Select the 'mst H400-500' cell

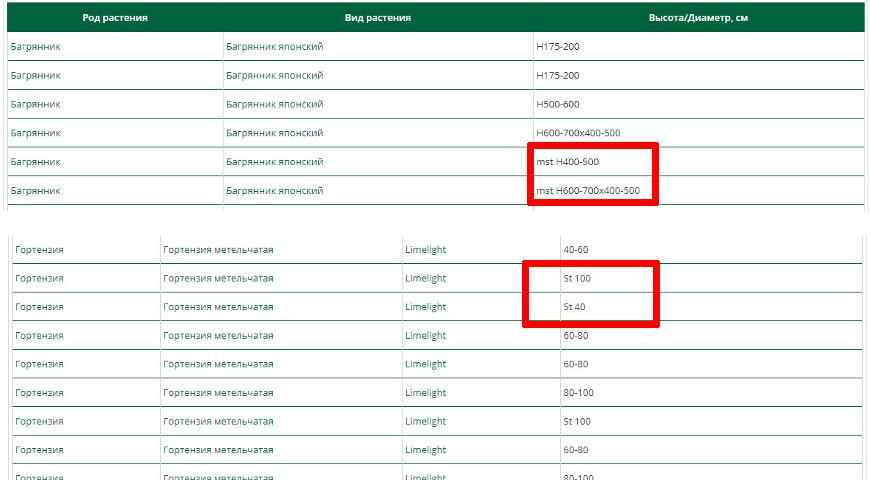click(x=567, y=162)
